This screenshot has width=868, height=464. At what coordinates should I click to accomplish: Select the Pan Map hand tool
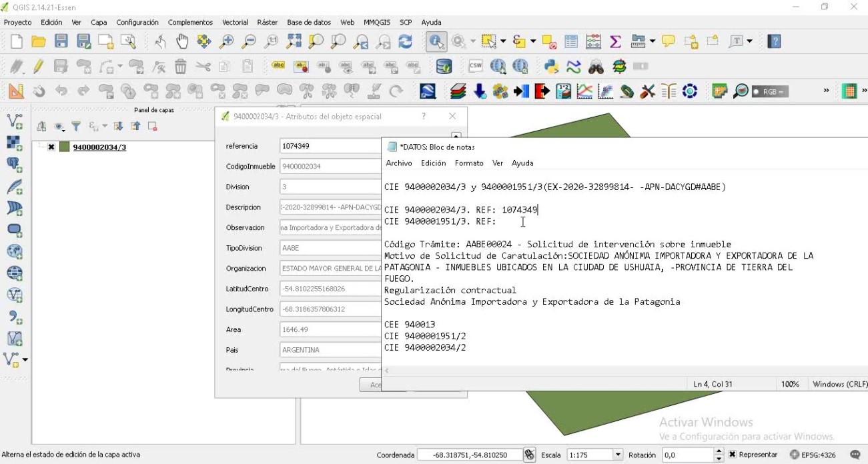click(182, 42)
